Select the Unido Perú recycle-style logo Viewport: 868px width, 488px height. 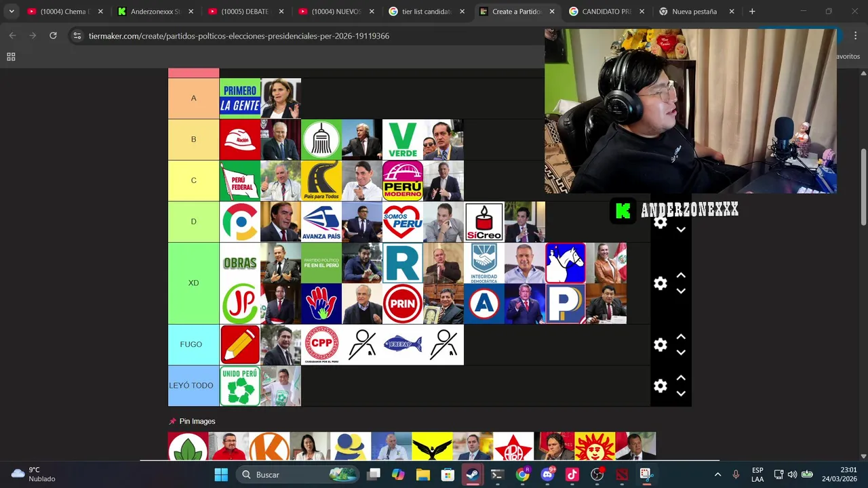click(240, 386)
